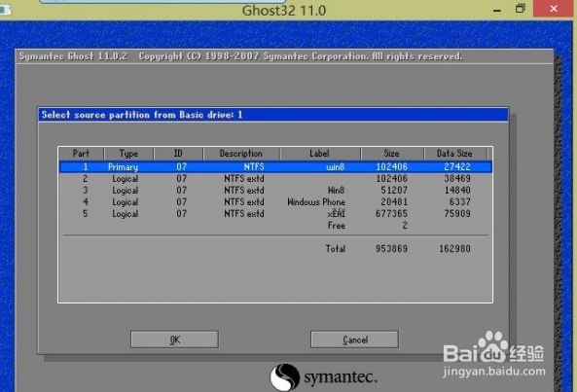This screenshot has width=577, height=392.
Task: Click the Part column header
Action: pyautogui.click(x=81, y=154)
